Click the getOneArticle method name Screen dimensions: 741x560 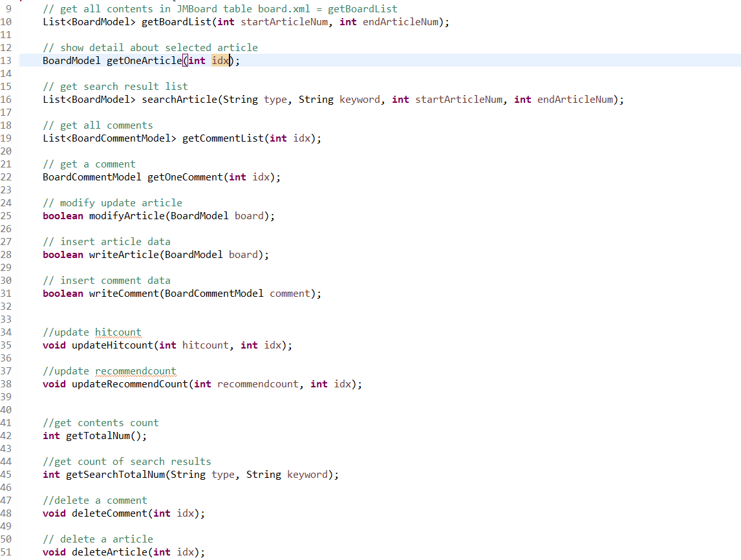(x=144, y=61)
